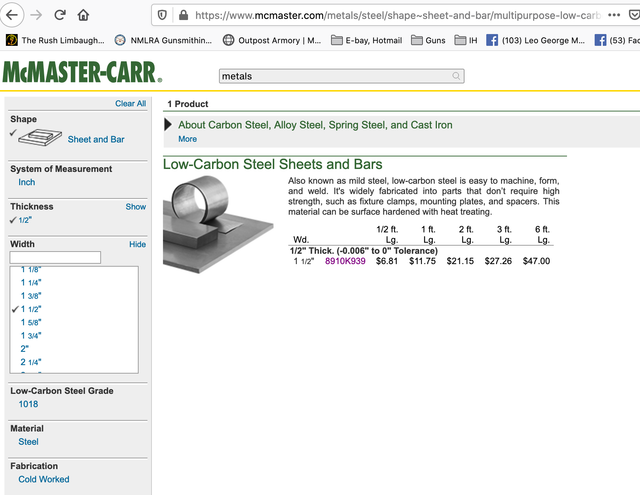Reload the current page

click(60, 16)
